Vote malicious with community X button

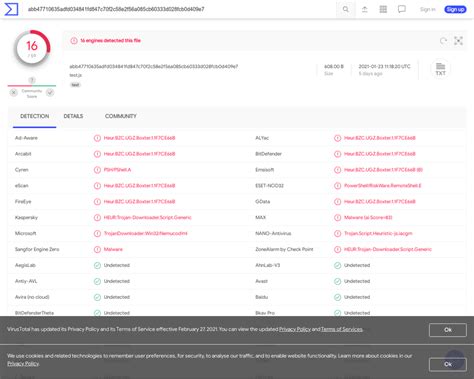pos(14,93)
